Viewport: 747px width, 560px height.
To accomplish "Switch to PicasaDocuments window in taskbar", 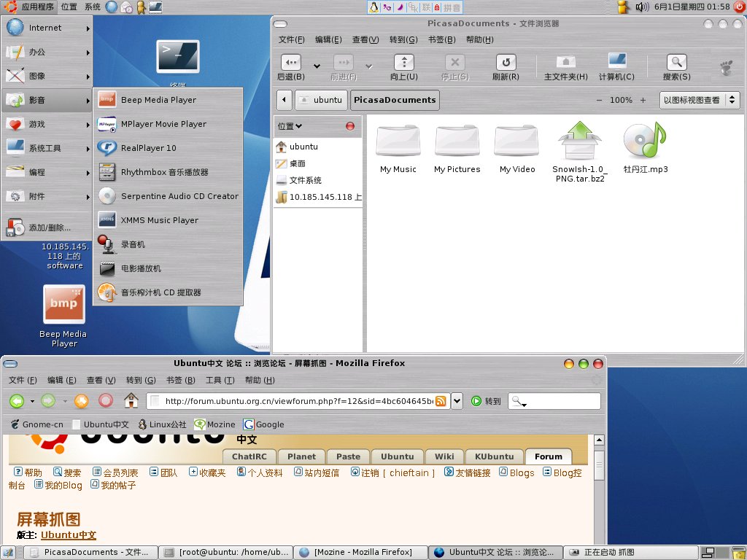I will pyautogui.click(x=91, y=553).
